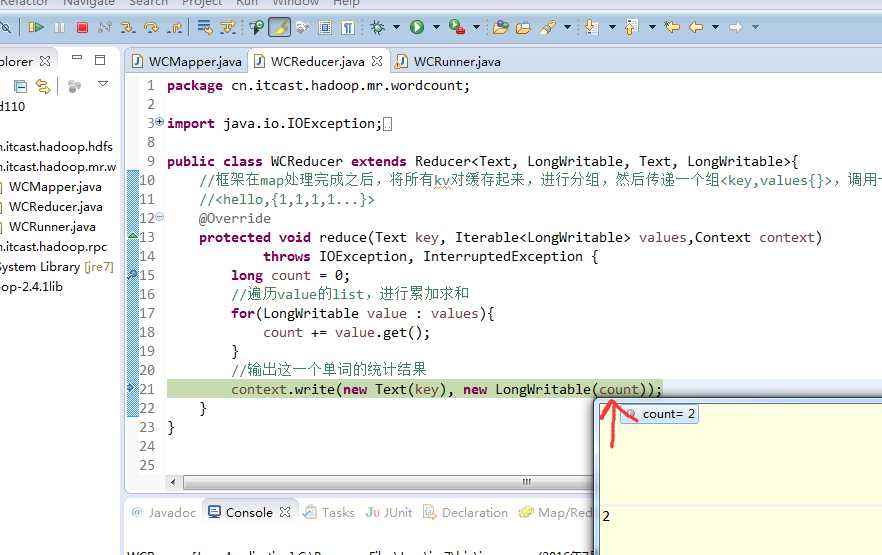Image resolution: width=882 pixels, height=555 pixels.
Task: Click the Suspend debug button
Action: point(59,27)
